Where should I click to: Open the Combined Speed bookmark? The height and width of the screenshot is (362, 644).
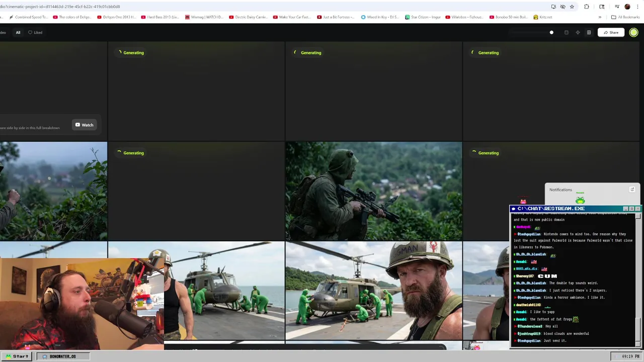click(29, 17)
